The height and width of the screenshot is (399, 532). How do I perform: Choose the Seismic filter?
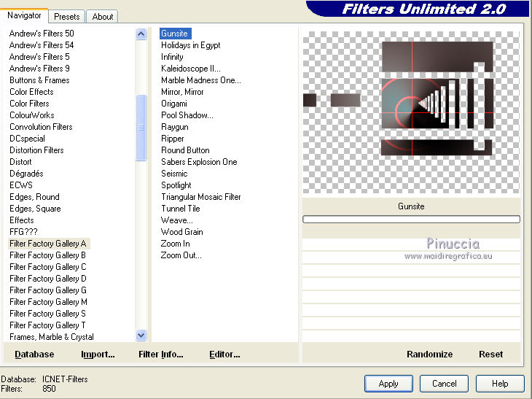(x=174, y=174)
